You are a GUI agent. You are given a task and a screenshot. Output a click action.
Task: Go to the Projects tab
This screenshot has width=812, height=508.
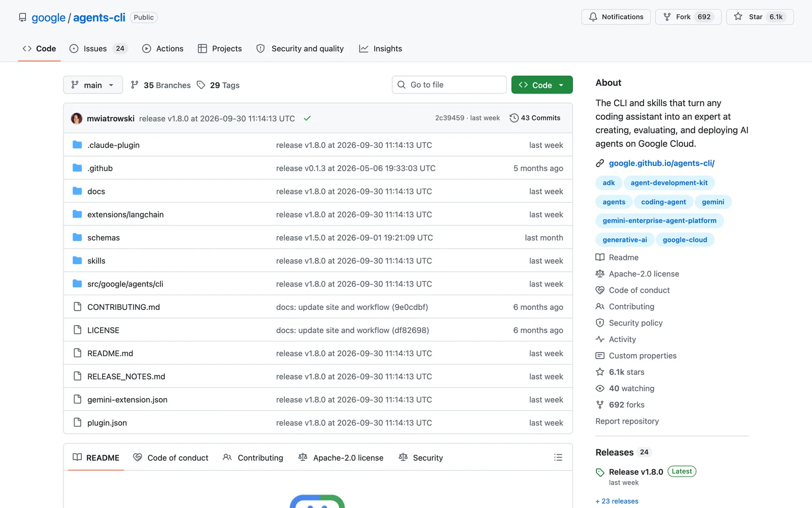(x=220, y=49)
